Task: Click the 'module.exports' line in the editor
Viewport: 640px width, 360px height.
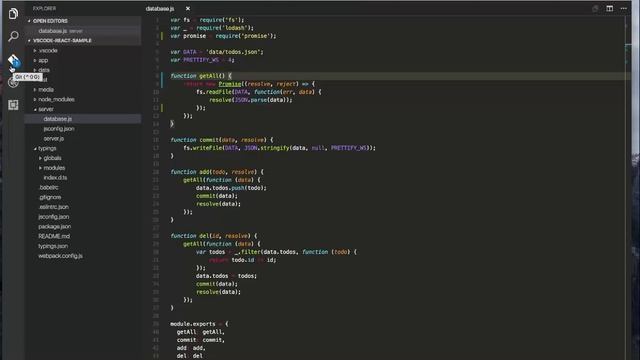Action: [199, 324]
